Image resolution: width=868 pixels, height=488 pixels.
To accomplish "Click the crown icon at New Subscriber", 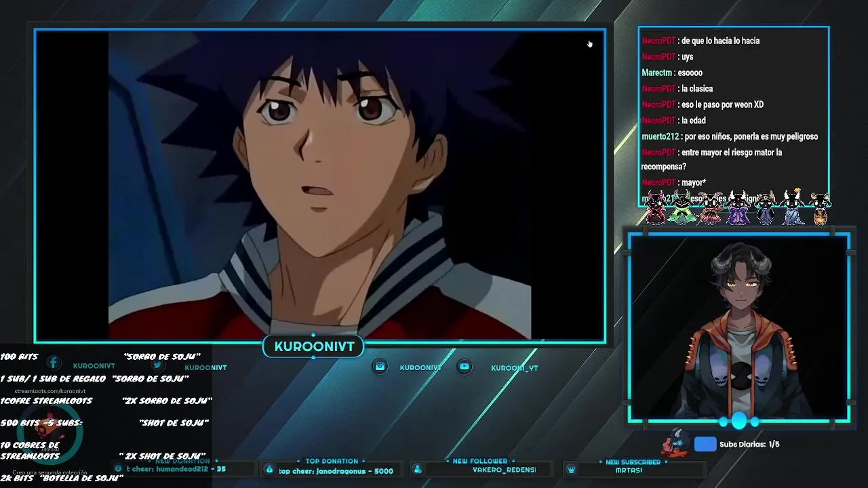I will click(571, 470).
